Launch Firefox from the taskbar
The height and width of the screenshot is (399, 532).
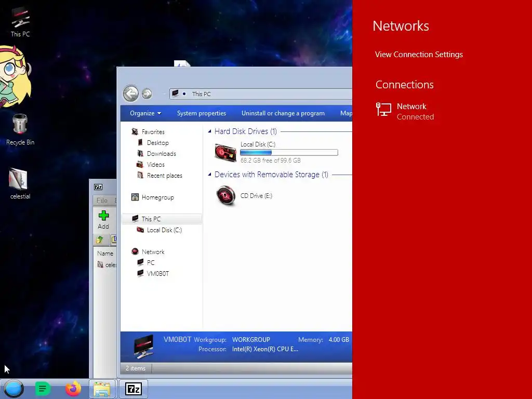click(x=73, y=389)
